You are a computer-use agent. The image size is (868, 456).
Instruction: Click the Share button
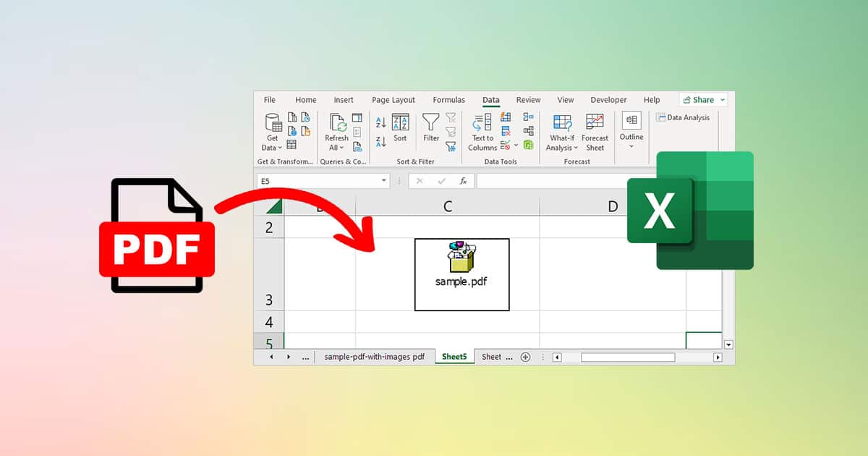(700, 99)
